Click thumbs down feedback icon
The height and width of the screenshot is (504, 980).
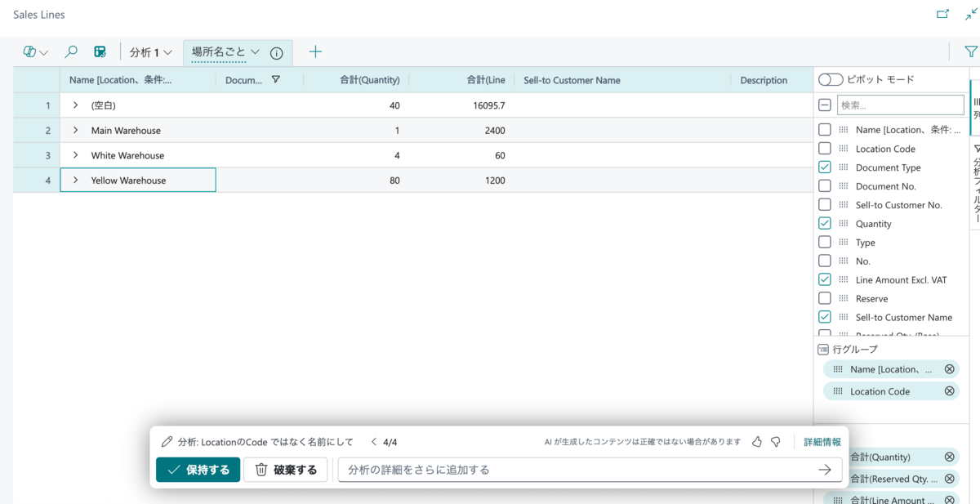776,442
